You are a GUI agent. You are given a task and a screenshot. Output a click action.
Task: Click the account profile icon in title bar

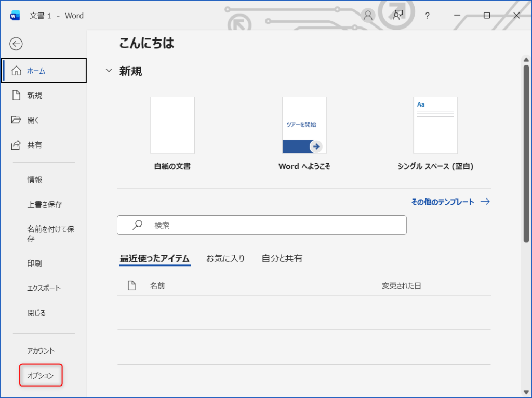click(x=368, y=16)
